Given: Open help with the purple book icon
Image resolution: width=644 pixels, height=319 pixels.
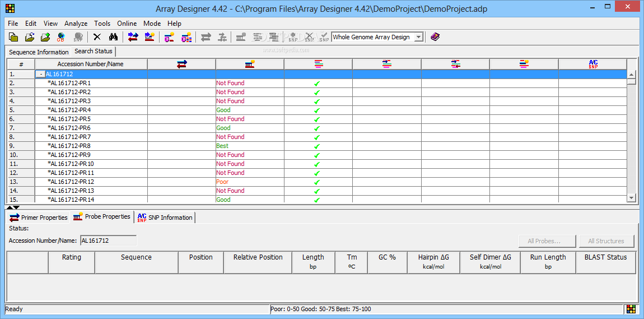Looking at the screenshot, I should point(435,37).
